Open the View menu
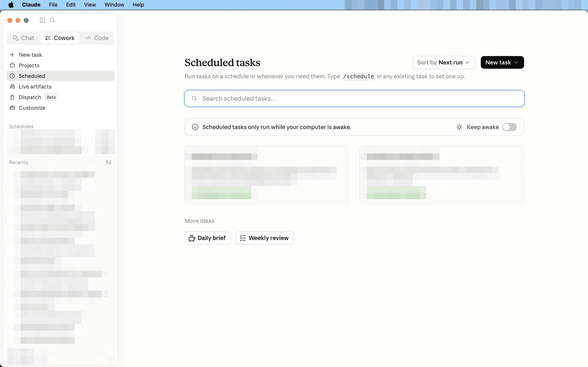 tap(90, 5)
